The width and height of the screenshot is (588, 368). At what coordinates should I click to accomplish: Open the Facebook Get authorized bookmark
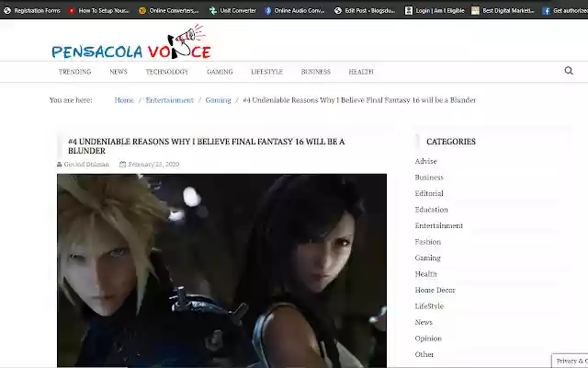click(565, 10)
